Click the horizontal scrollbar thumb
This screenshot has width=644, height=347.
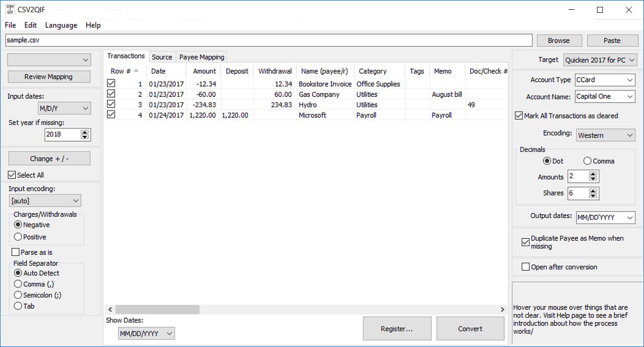[x=157, y=309]
